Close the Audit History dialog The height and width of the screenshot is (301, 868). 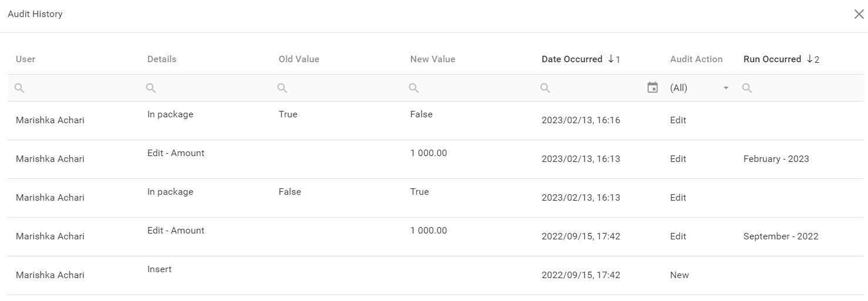pos(859,14)
